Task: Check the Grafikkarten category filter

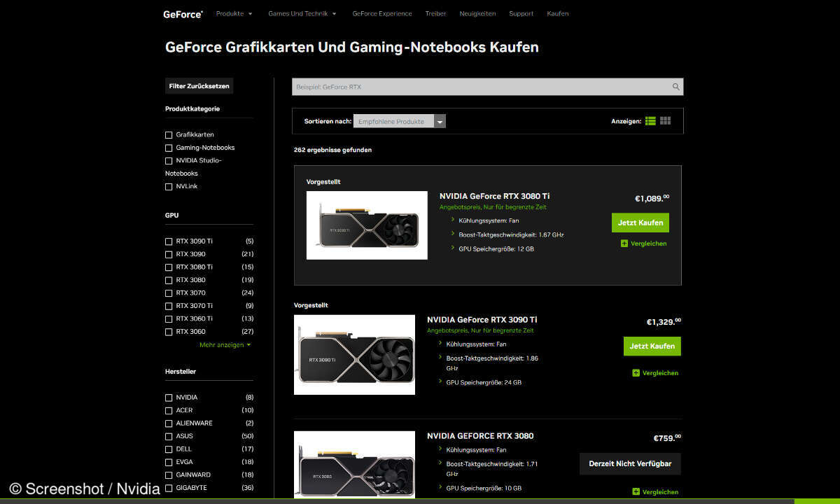Action: tap(169, 134)
